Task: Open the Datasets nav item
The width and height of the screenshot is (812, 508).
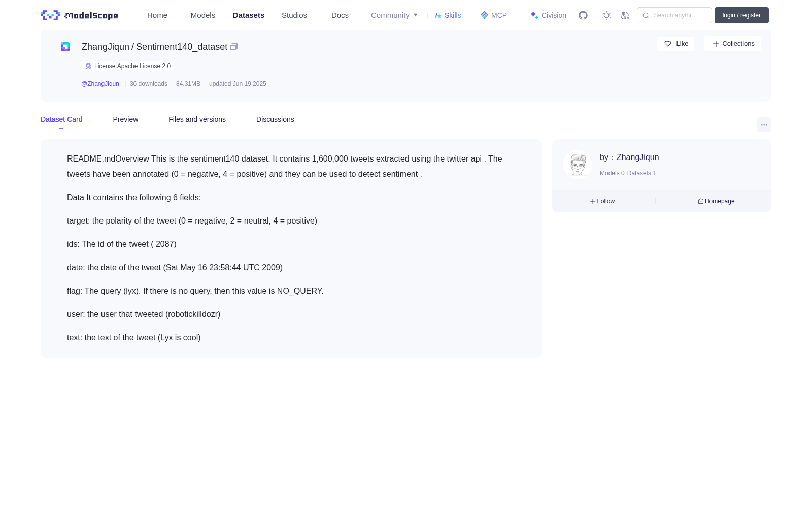Action: click(x=249, y=15)
